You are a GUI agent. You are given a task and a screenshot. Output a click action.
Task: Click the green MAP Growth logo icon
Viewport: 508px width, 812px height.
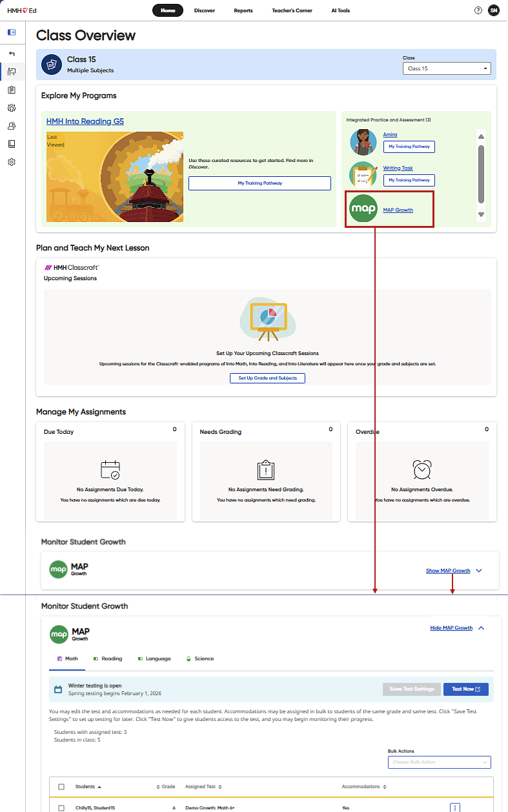[x=363, y=209]
